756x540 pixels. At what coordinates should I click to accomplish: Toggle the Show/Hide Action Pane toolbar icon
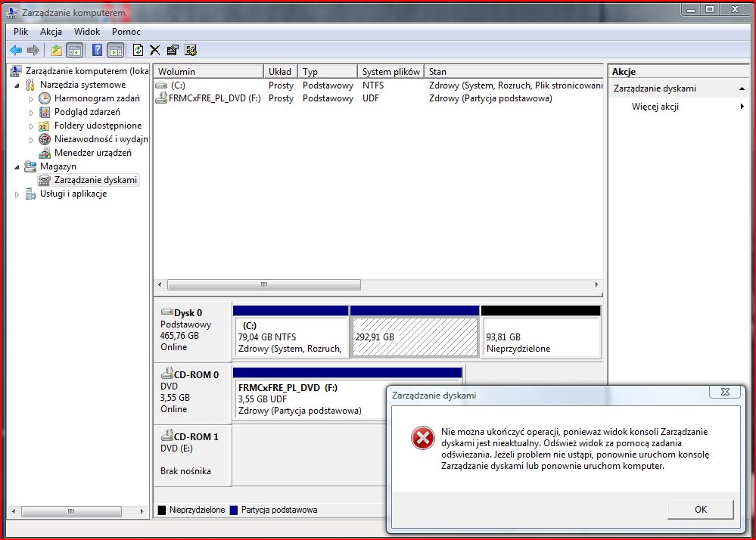pyautogui.click(x=116, y=50)
